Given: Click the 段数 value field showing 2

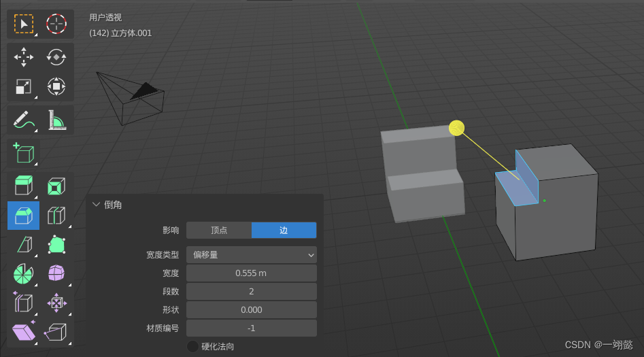Looking at the screenshot, I should click(252, 291).
